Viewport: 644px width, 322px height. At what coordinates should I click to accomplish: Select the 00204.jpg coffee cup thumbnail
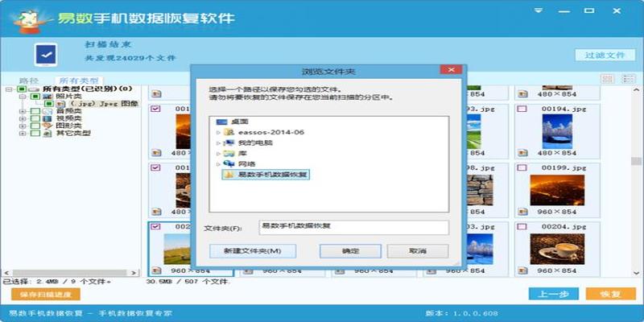pos(557,249)
